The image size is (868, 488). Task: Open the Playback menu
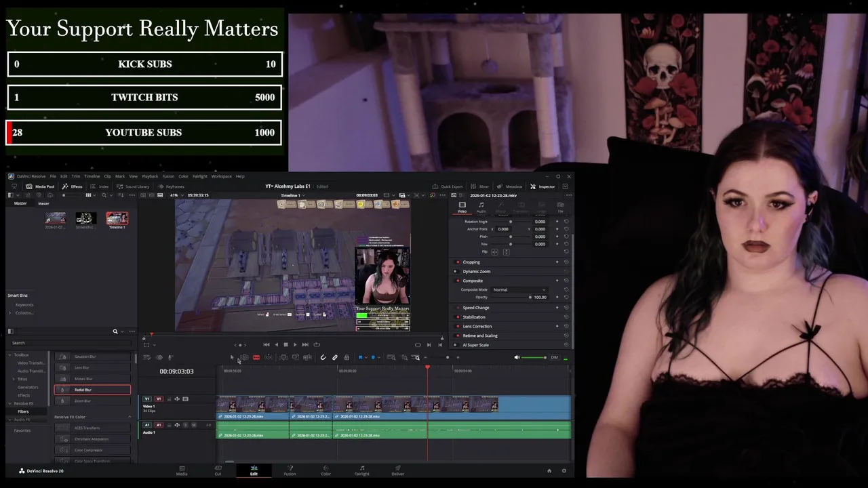coord(150,176)
